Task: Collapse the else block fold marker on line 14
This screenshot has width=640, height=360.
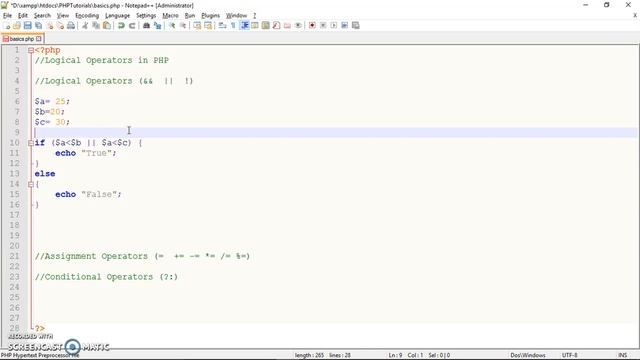Action: 31,184
